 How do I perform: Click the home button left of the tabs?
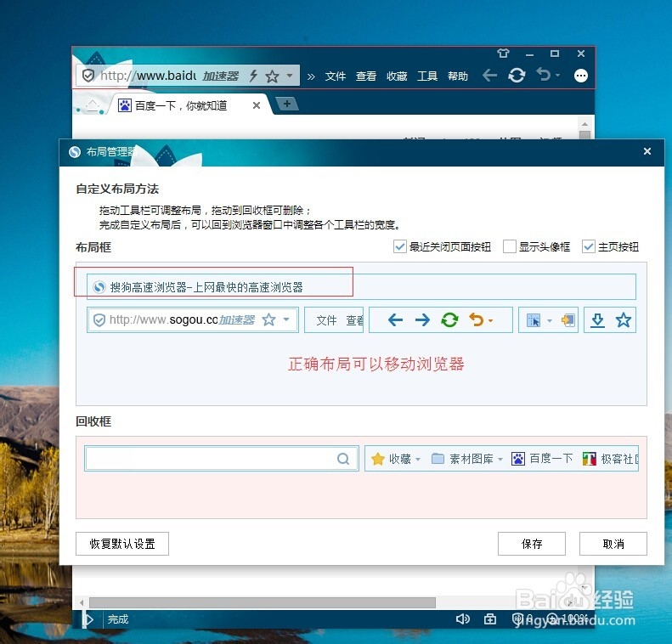93,105
